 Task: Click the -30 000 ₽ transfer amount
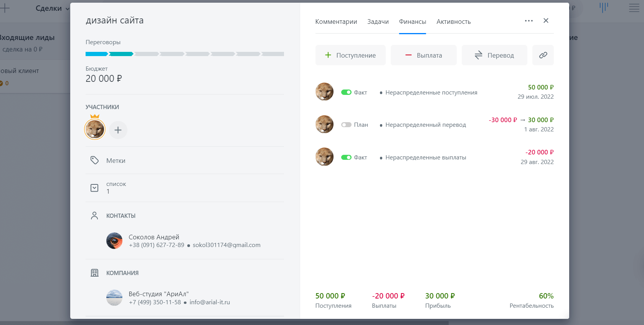point(503,120)
